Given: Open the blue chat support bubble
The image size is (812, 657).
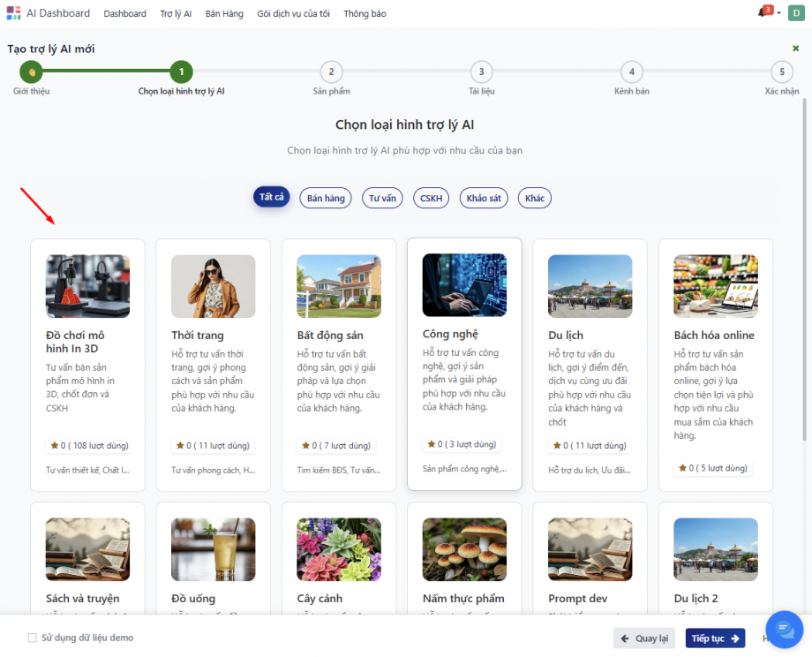Looking at the screenshot, I should 783,629.
